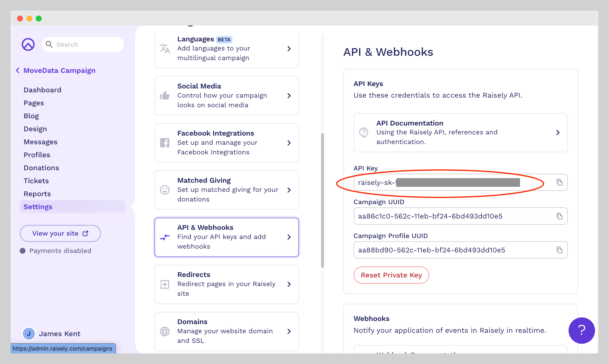Click the Raisely logo icon
The height and width of the screenshot is (364, 609).
[28, 44]
